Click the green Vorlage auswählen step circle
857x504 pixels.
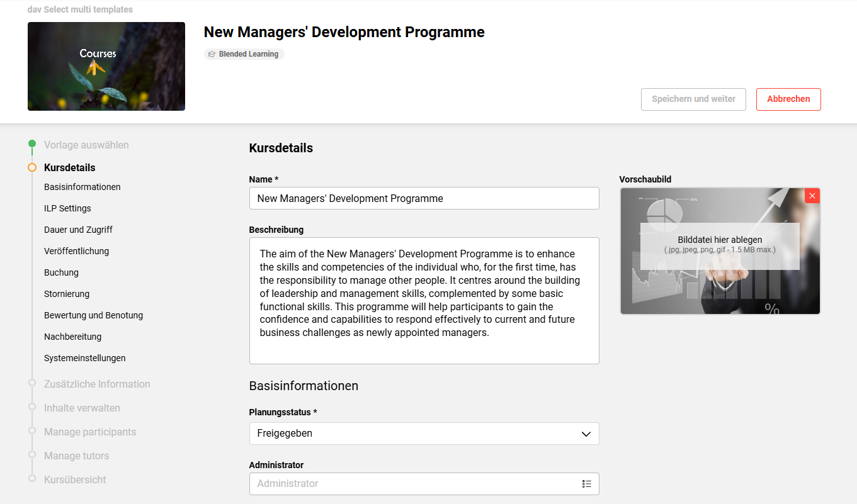(x=32, y=144)
